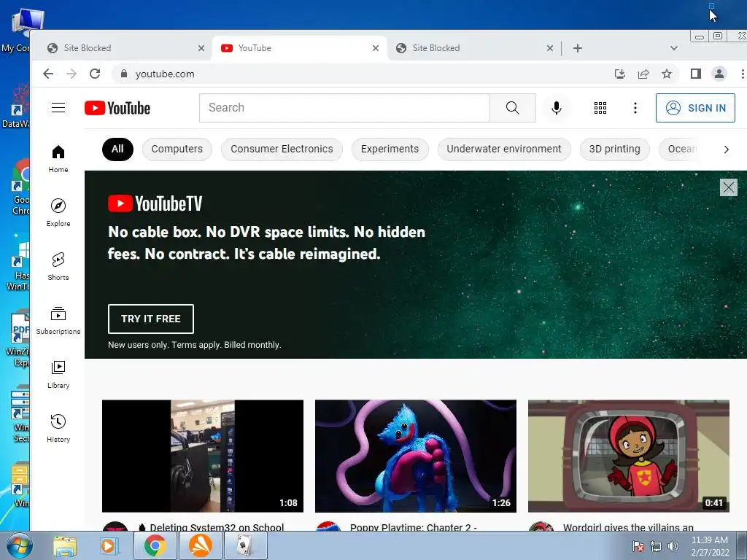This screenshot has width=747, height=560.
Task: Select the Computers filter chip
Action: [177, 149]
